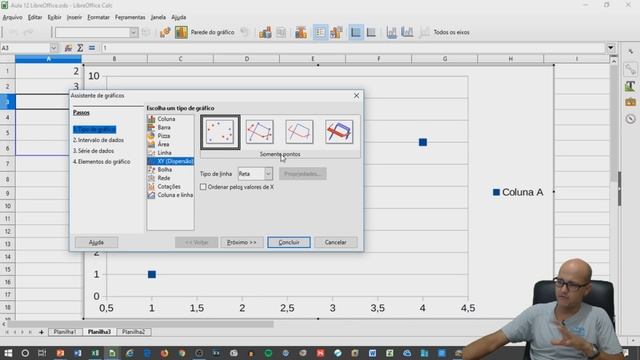
Task: Go to step '3. Série de dados'
Action: 93,151
